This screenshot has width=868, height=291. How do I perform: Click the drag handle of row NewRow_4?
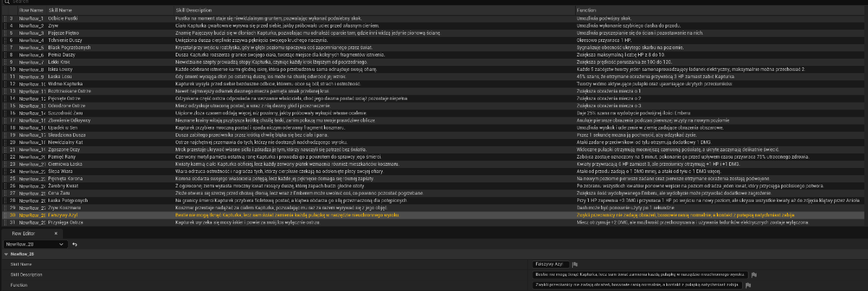(4, 40)
